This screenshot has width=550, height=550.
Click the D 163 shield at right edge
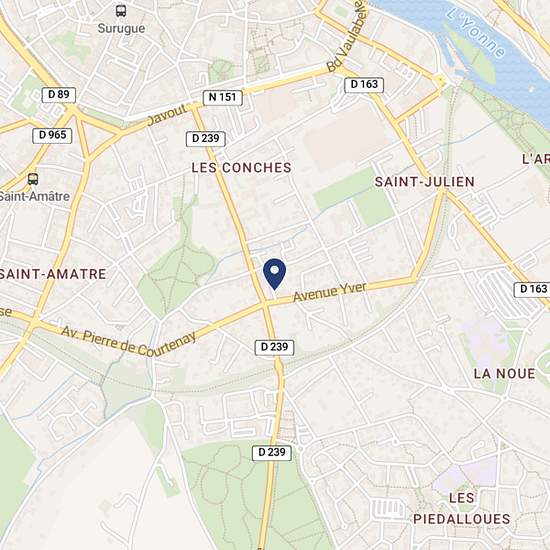[x=532, y=289]
